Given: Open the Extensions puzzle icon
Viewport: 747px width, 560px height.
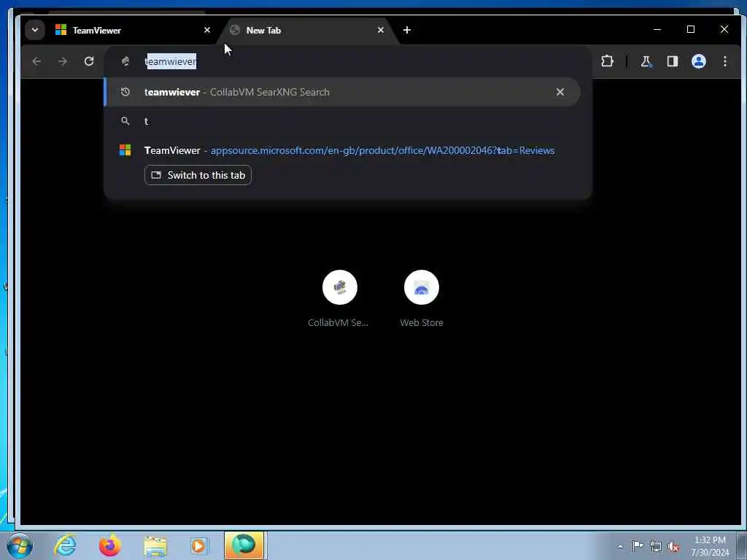Looking at the screenshot, I should click(607, 61).
